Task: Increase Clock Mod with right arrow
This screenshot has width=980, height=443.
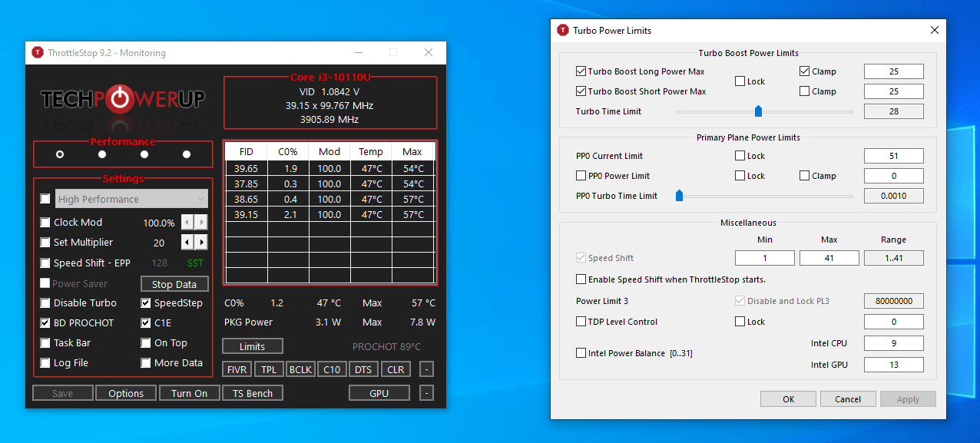Action: [x=201, y=223]
